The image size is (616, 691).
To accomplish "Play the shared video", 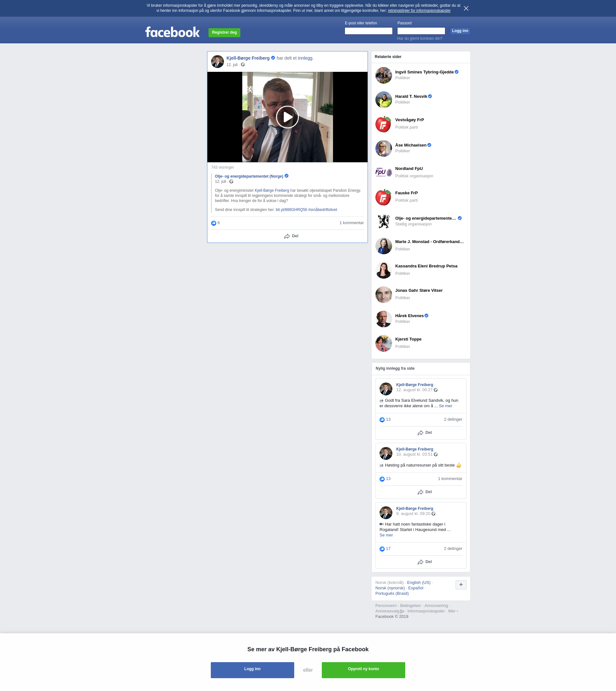I will coord(287,117).
